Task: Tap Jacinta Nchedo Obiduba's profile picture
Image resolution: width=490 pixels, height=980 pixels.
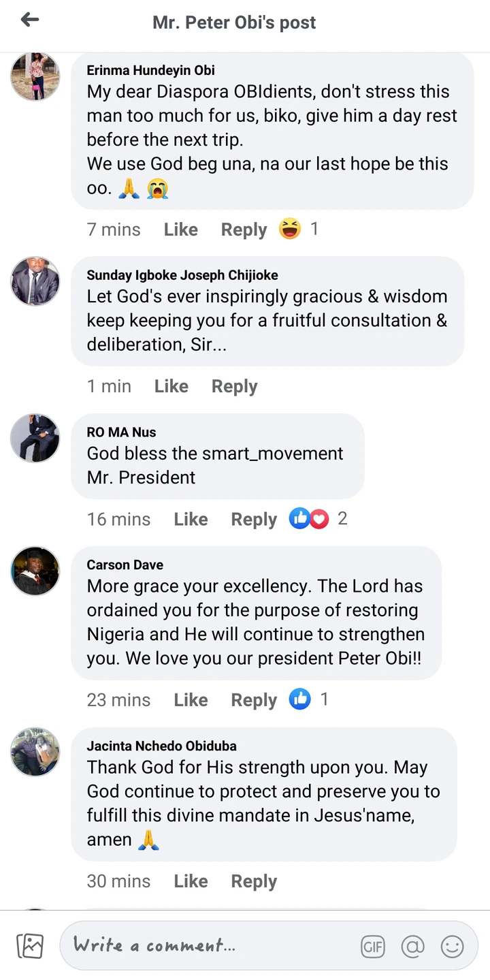Action: [x=35, y=752]
